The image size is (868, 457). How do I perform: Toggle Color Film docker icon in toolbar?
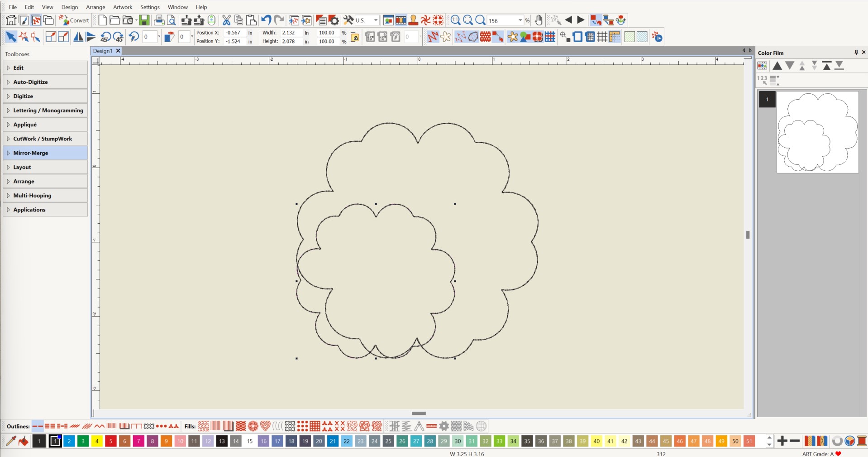pos(401,20)
